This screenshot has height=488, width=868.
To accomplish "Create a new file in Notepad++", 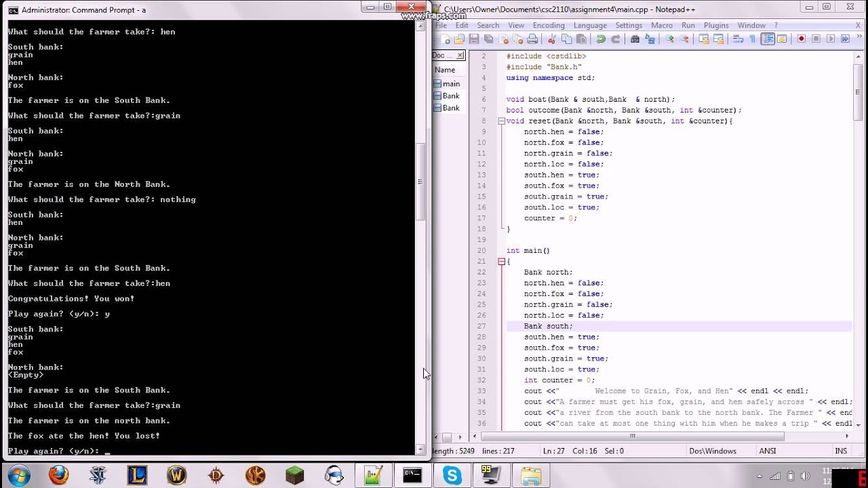I will [x=446, y=39].
